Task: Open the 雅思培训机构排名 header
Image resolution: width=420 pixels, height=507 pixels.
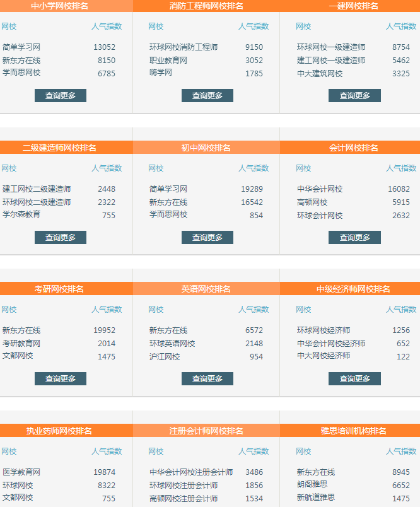Action: tap(353, 431)
